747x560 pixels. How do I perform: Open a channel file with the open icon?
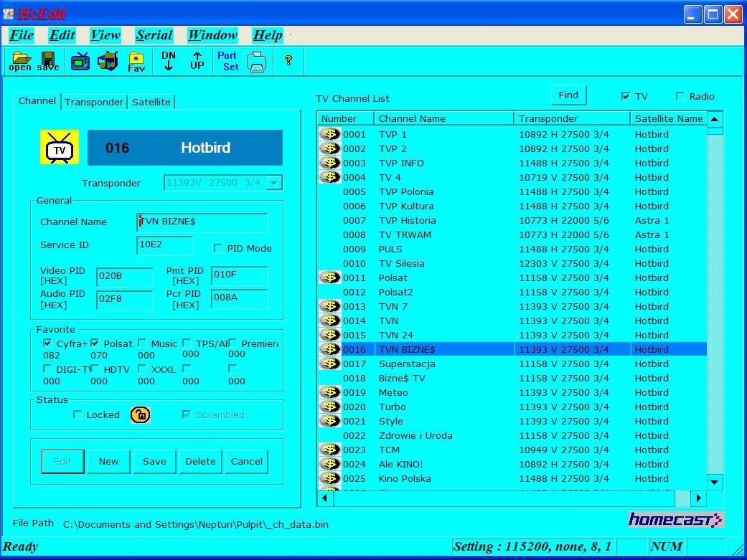21,62
